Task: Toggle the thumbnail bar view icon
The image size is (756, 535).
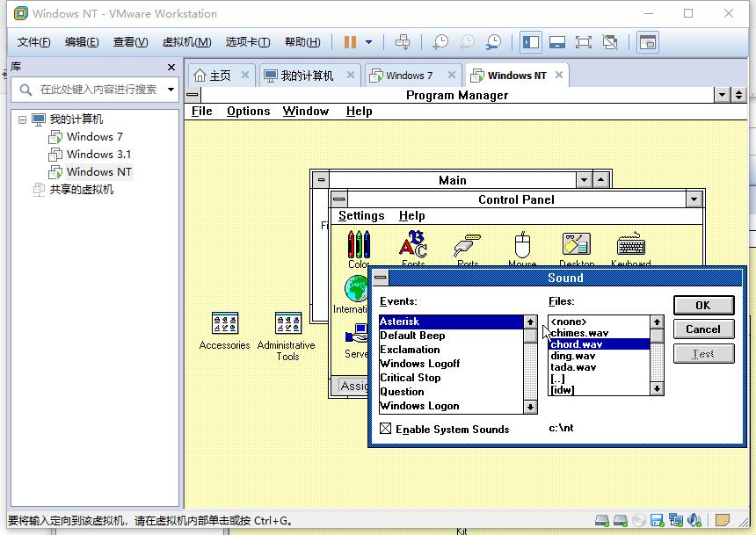Action: click(x=556, y=42)
